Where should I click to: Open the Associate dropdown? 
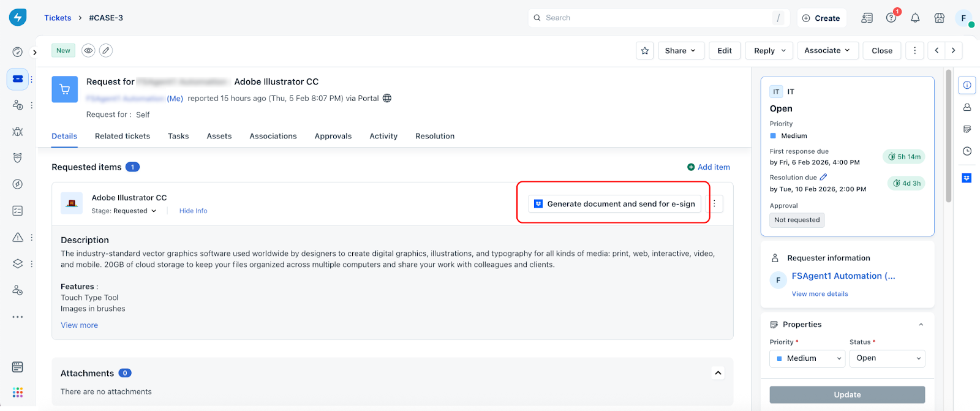click(827, 51)
